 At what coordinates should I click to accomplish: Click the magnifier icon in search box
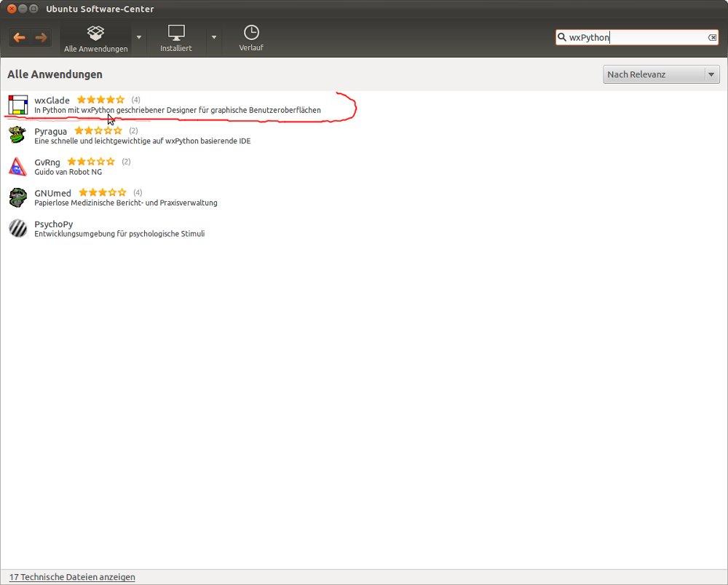[x=562, y=37]
